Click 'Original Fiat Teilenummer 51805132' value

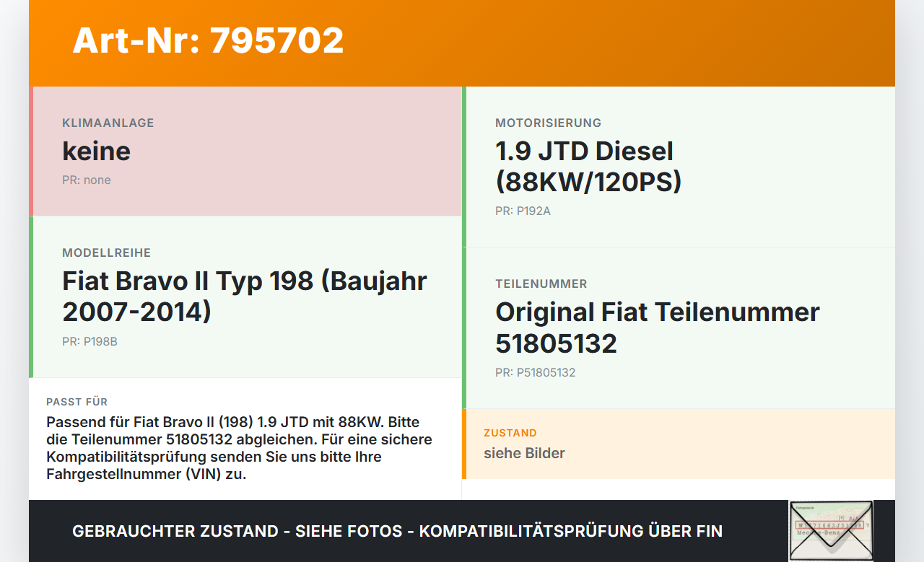658,328
